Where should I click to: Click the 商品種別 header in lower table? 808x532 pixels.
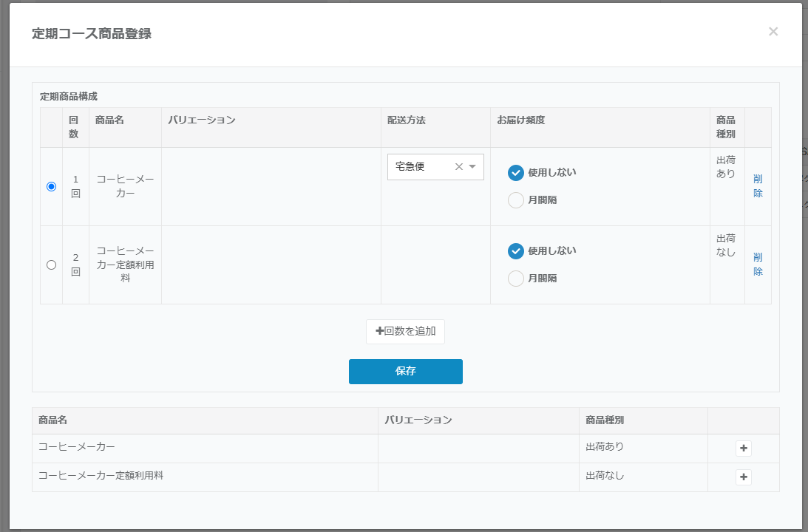605,420
